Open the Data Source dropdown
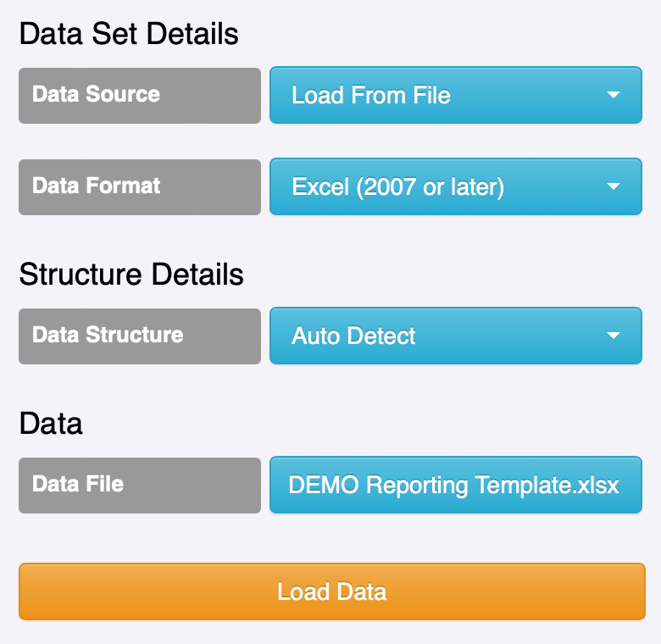 [x=455, y=95]
